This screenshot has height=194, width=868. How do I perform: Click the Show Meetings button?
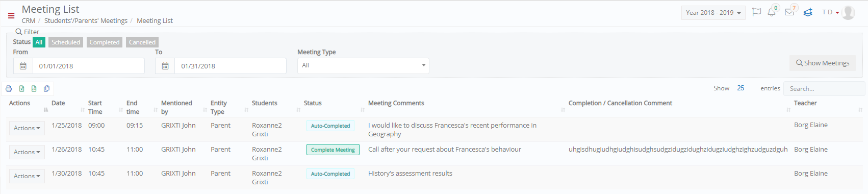[823, 63]
